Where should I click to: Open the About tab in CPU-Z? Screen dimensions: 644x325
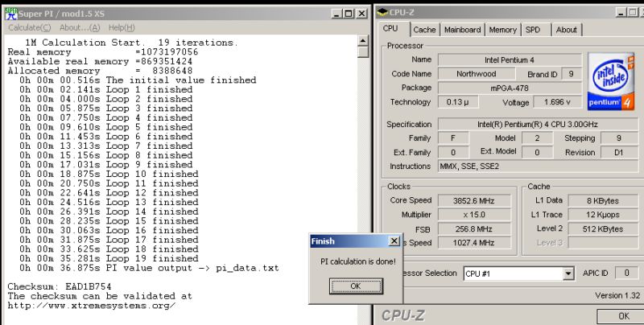point(567,30)
